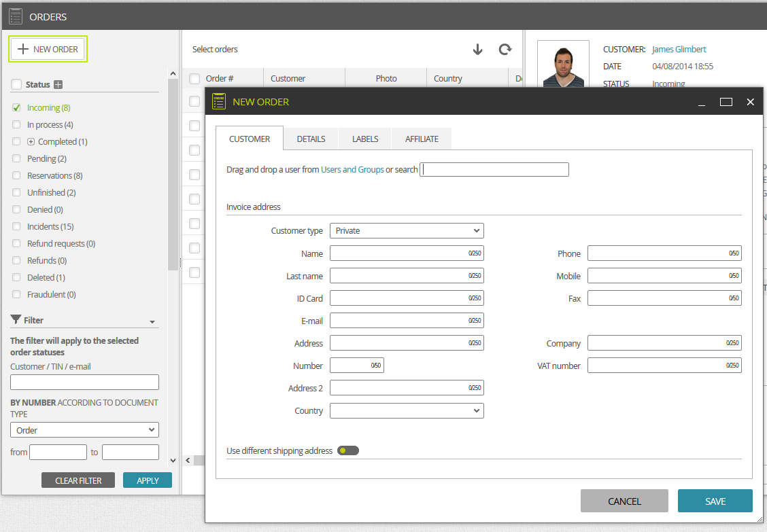Switch to the DETAILS tab
767x532 pixels.
click(x=311, y=139)
